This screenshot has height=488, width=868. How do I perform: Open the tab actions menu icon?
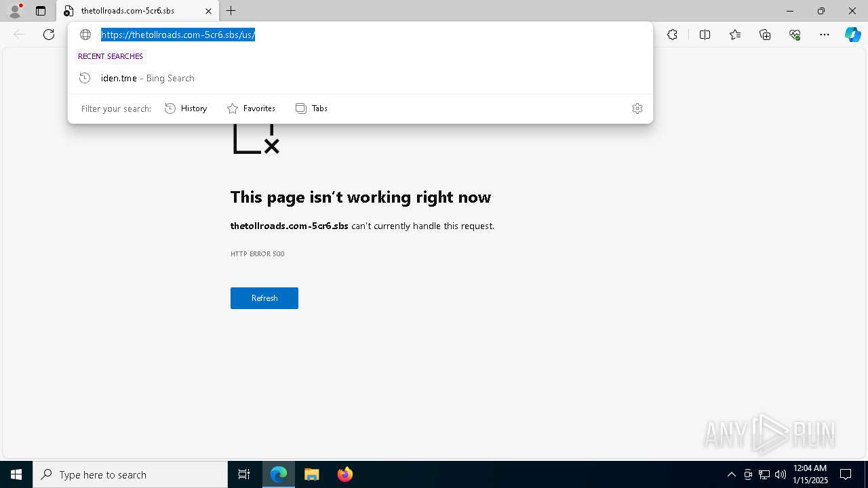41,11
